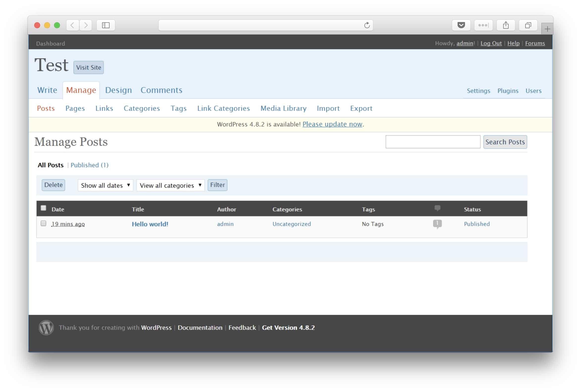This screenshot has width=581, height=392.
Task: Open the View all categories dropdown
Action: pyautogui.click(x=170, y=185)
